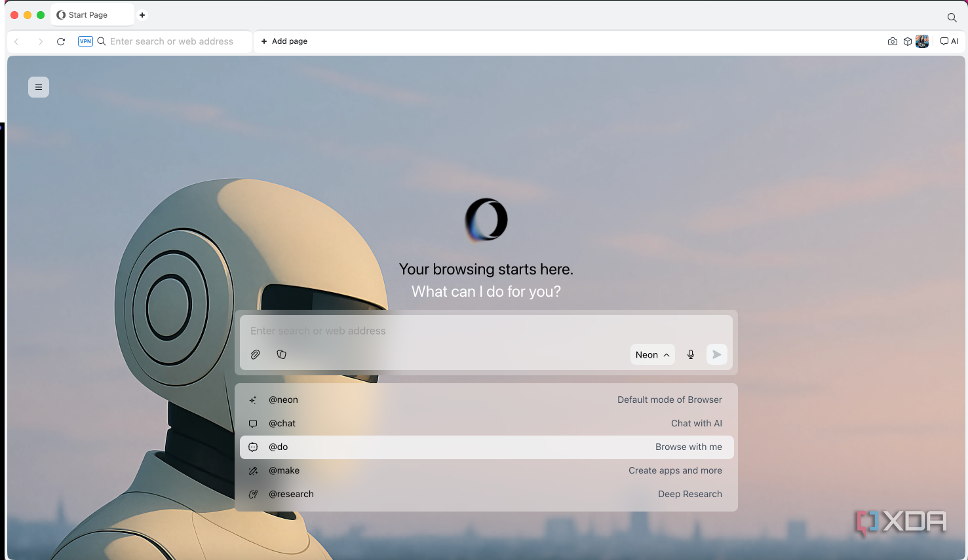Click the 'Your browsing starts here.' heading
The width and height of the screenshot is (968, 560).
[486, 269]
